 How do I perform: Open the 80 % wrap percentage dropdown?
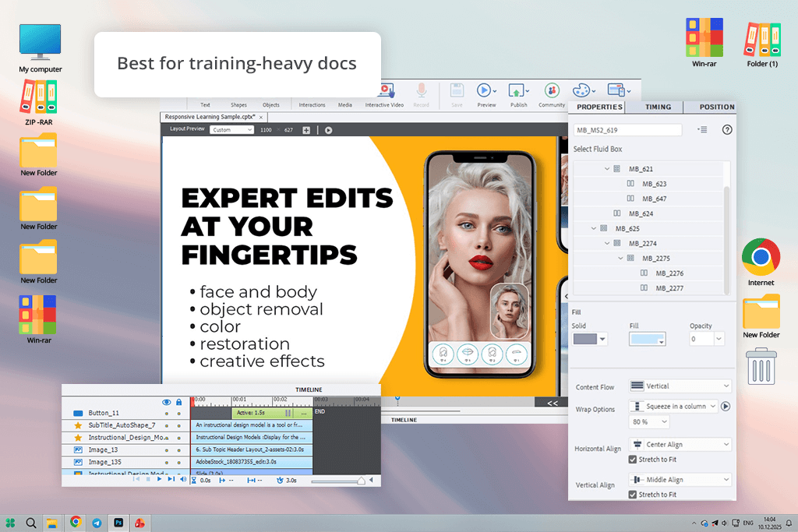(x=649, y=421)
